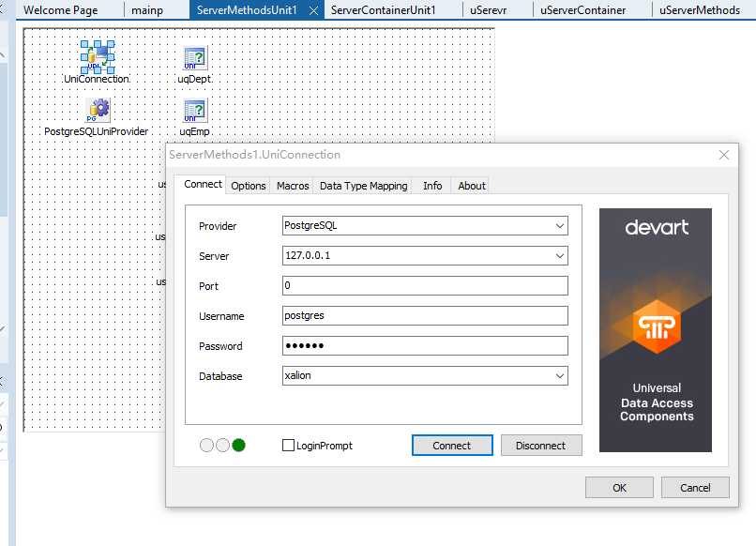Click the UniConnection component label
Screen dimensions: 756x546
pos(97,79)
